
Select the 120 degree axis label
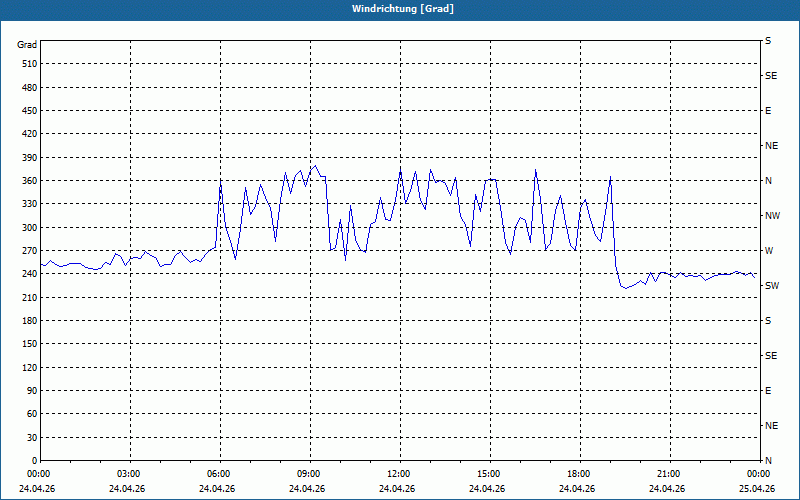pyautogui.click(x=30, y=368)
